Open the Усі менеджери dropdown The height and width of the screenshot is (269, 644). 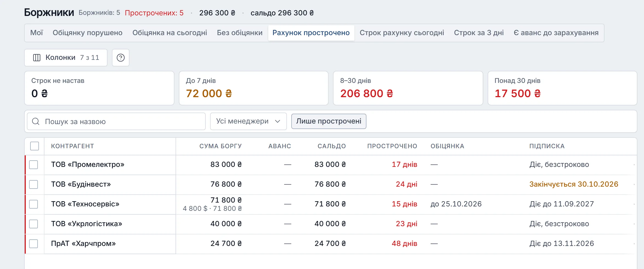(x=248, y=121)
